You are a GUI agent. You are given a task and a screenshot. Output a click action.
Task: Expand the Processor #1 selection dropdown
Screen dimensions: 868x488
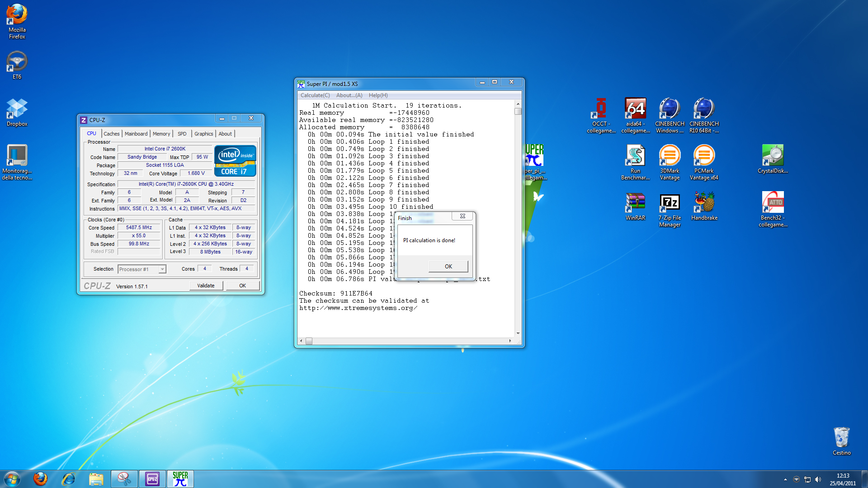[162, 269]
